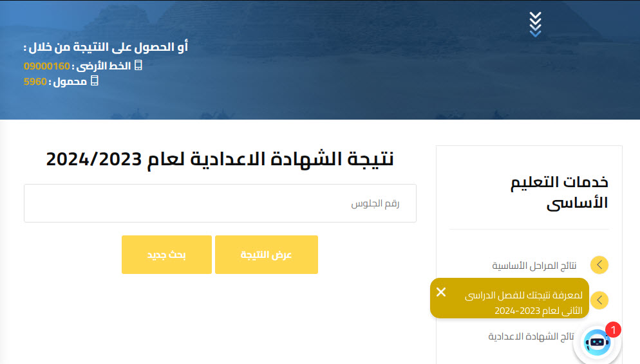The image size is (640, 364).
Task: Click the red notification badge on chatbot
Action: point(613,330)
